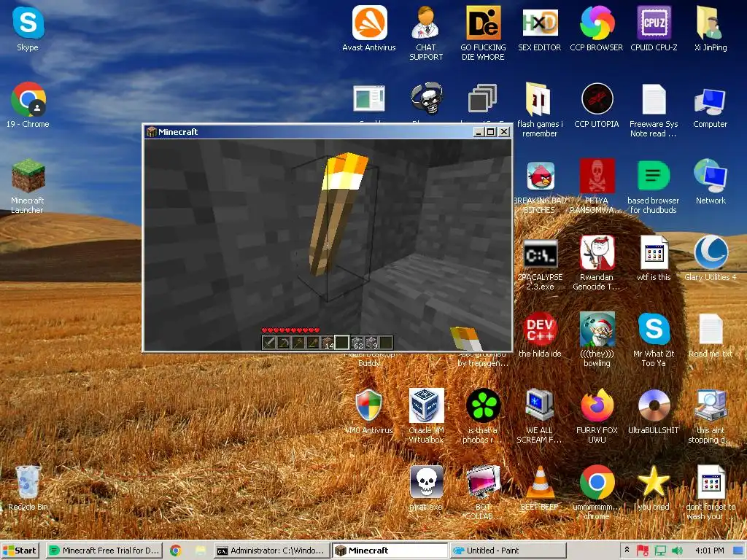Select the 'this aint stopping d...' icon
Viewport: 747px width, 560px height.
click(711, 405)
